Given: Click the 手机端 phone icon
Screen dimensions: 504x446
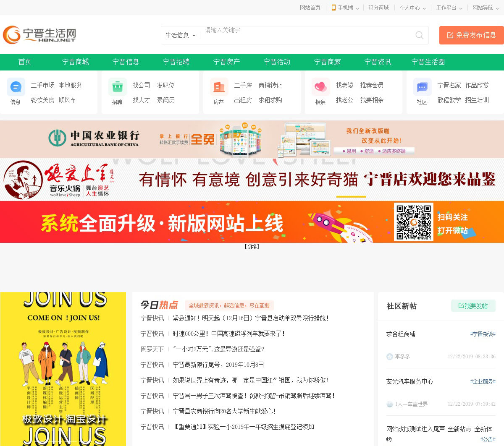Looking at the screenshot, I should click(x=333, y=8).
